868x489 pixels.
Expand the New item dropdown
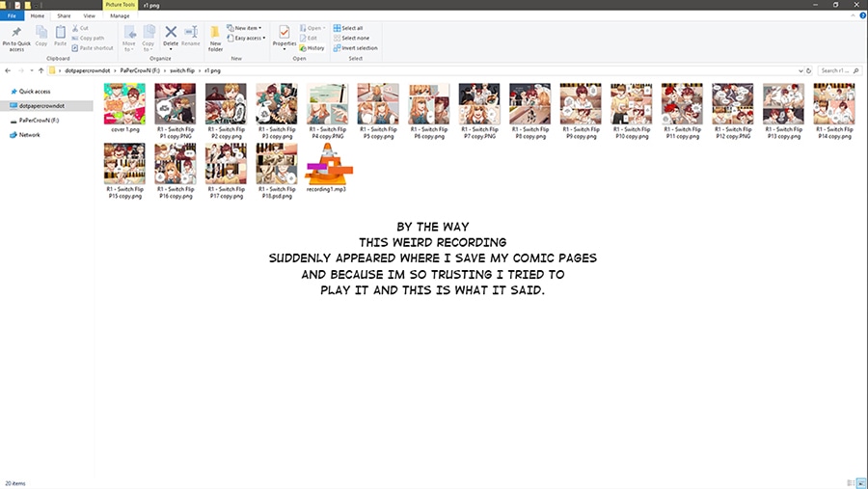pos(246,28)
